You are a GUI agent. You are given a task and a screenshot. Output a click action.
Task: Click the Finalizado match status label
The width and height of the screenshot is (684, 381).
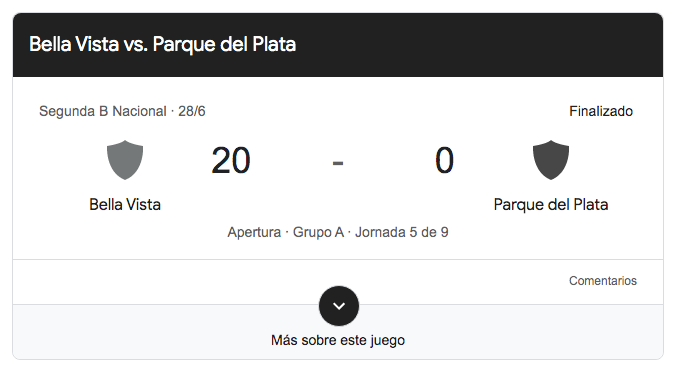[x=601, y=111]
